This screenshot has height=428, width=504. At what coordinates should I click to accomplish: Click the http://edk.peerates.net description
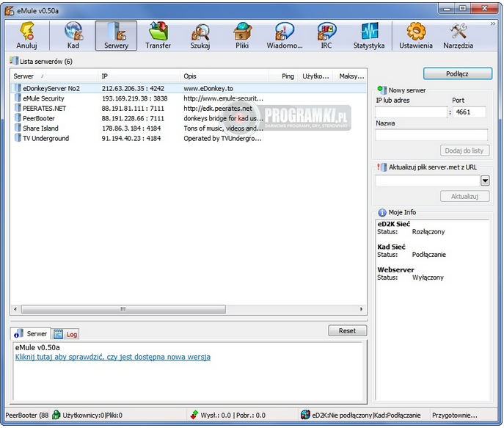[218, 109]
